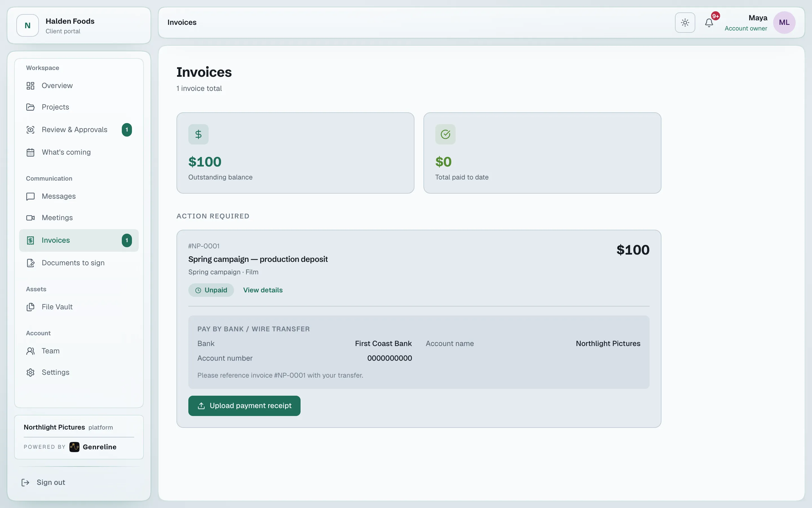812x508 pixels.
Task: Click the ML user avatar
Action: point(784,23)
